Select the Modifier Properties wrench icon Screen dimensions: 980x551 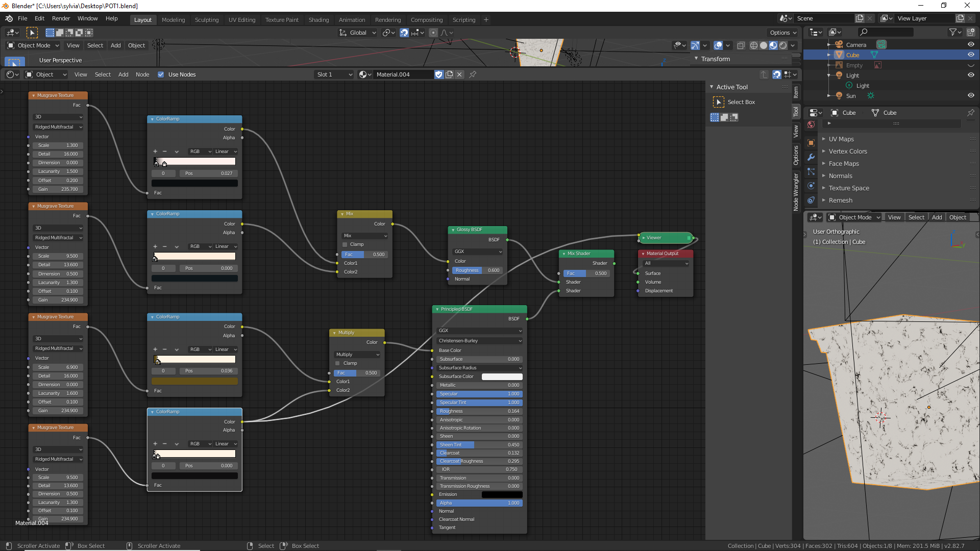pyautogui.click(x=811, y=157)
